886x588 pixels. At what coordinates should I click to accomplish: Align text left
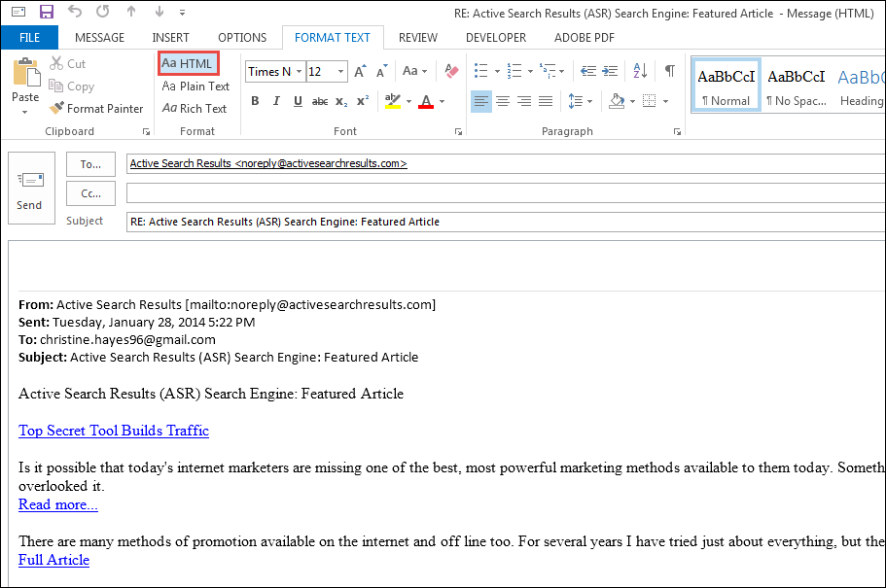pyautogui.click(x=481, y=102)
